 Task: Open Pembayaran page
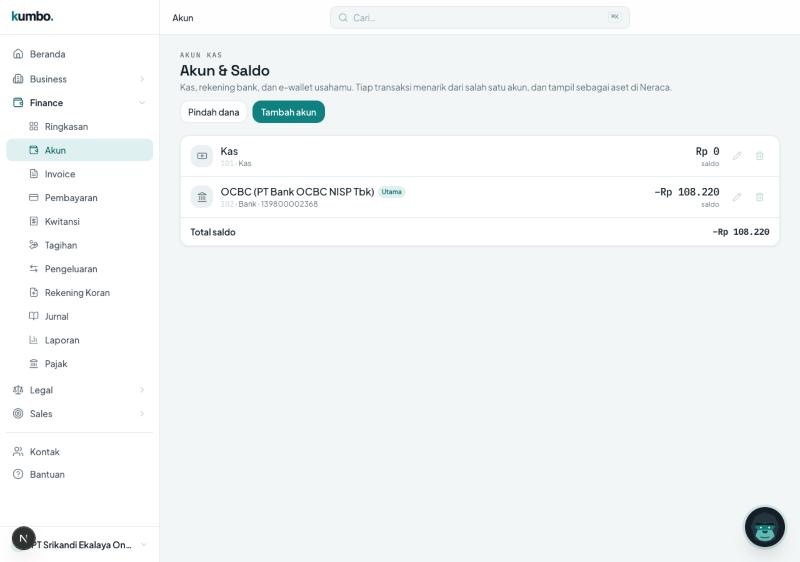(80, 197)
